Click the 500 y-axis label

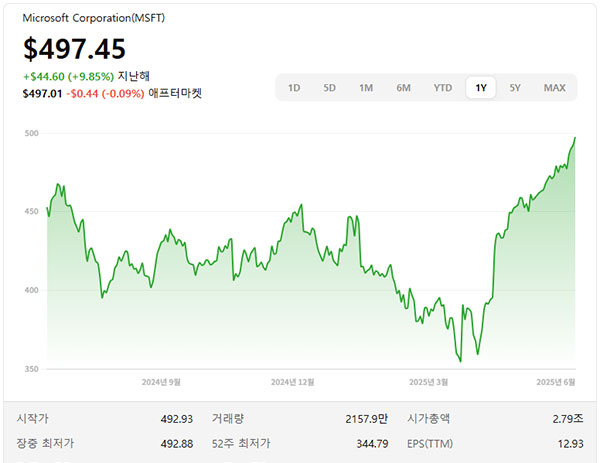click(x=32, y=133)
